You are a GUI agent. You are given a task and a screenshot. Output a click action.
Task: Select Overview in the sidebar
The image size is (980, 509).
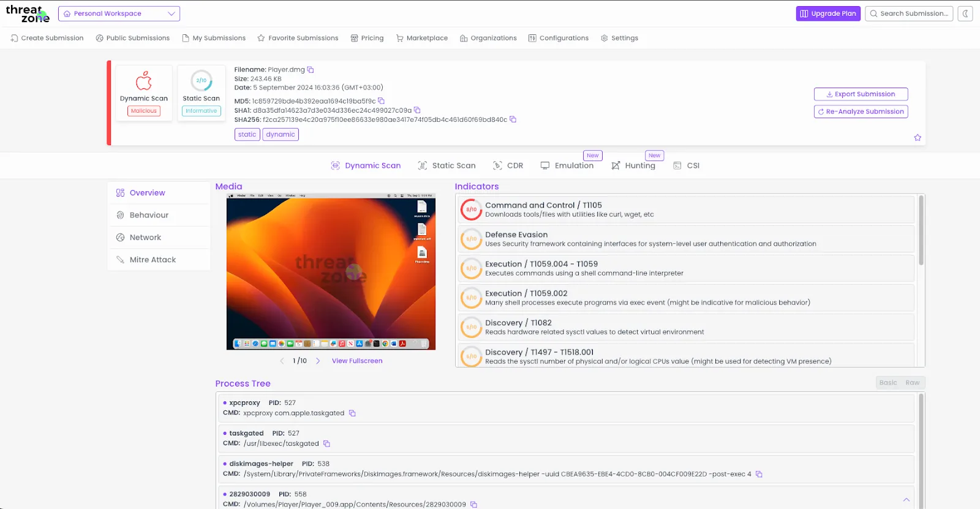tap(159, 193)
